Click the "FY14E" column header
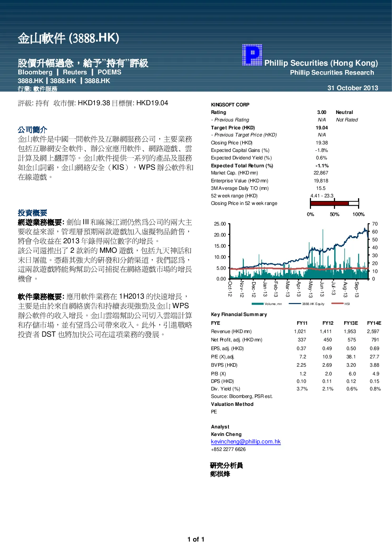Viewport: 392px width, 555px height. (374, 323)
